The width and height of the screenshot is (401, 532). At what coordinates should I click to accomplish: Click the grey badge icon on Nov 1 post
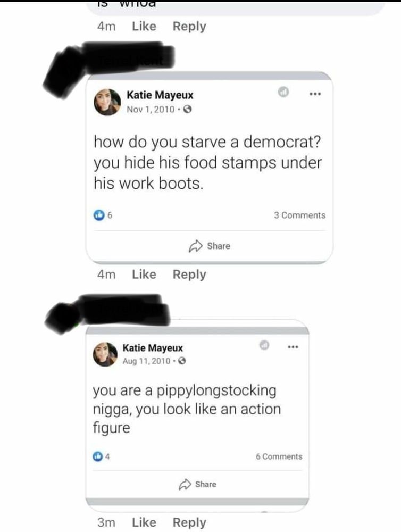(285, 93)
